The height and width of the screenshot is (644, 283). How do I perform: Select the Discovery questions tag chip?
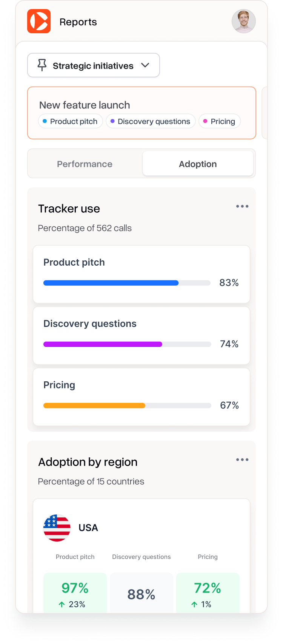tap(151, 121)
